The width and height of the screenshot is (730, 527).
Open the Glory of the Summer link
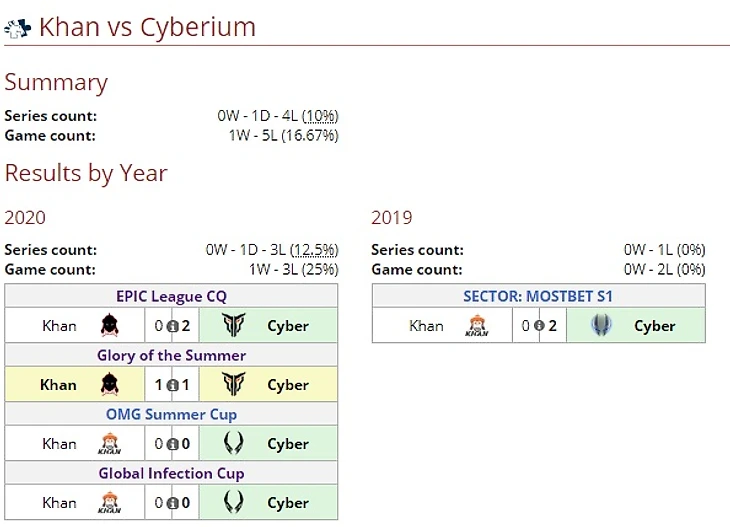tap(171, 356)
